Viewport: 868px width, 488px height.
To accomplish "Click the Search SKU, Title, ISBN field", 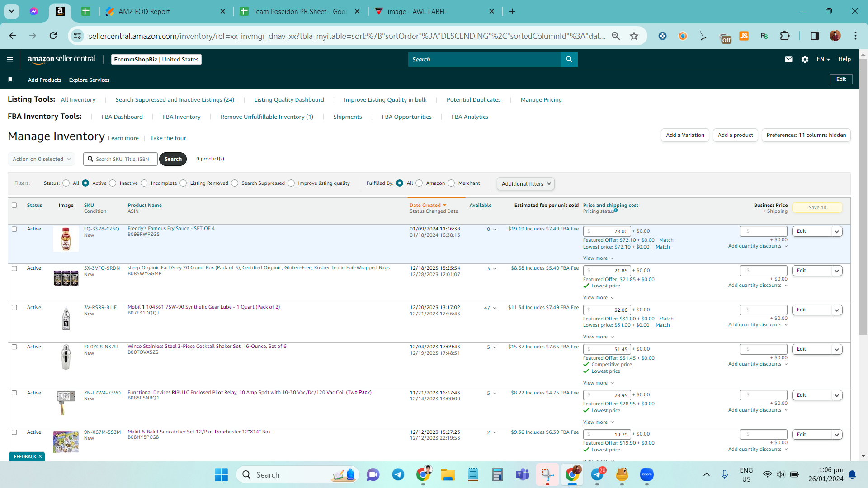I will tap(120, 159).
